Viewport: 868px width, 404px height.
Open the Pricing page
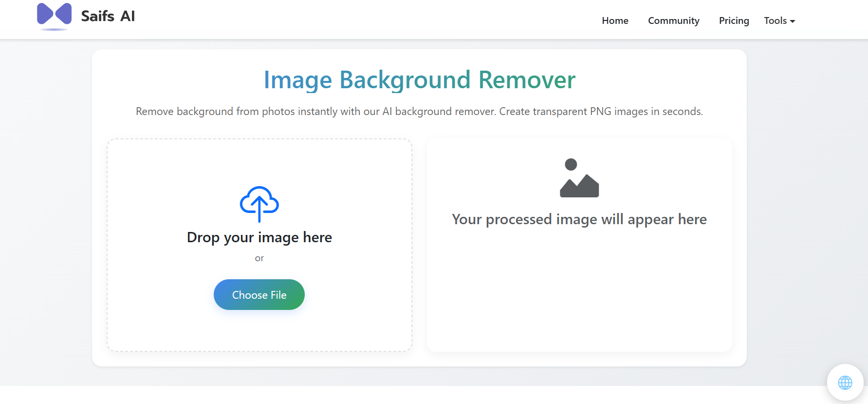coord(734,20)
